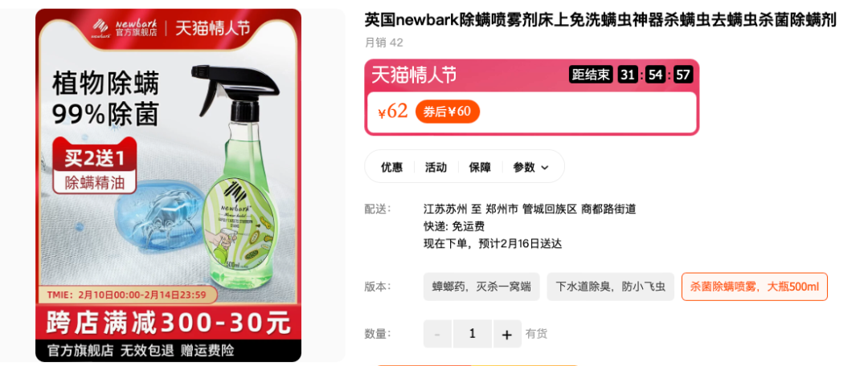Click the plus quantity stepper button
The width and height of the screenshot is (868, 366).
(507, 334)
